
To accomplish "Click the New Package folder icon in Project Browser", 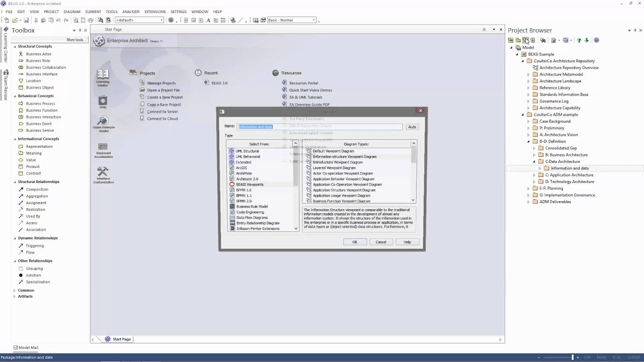I will 518,40.
